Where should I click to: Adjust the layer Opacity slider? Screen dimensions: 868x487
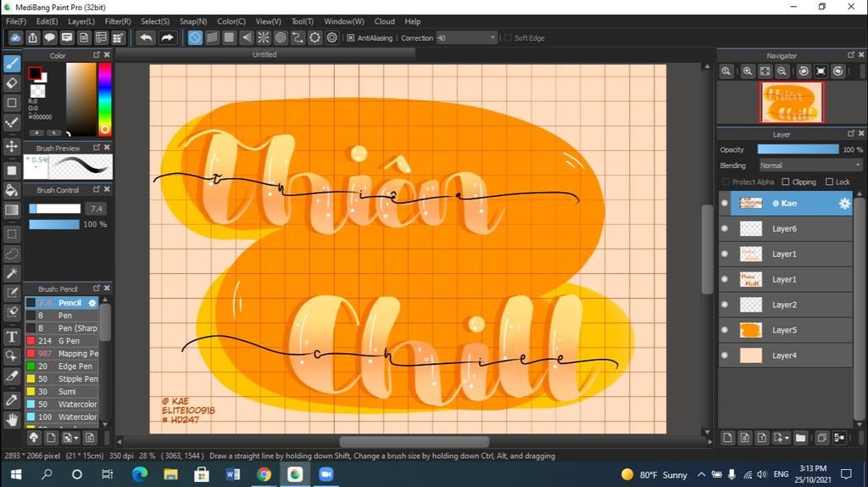point(798,149)
